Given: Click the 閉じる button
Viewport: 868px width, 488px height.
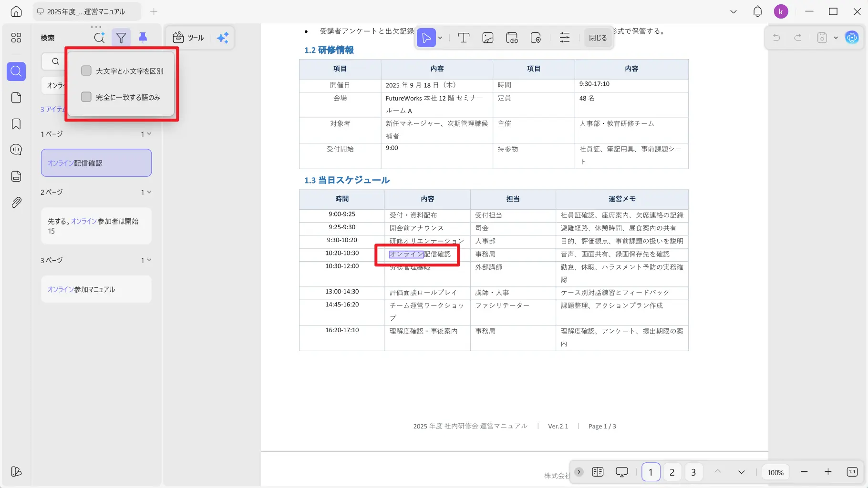Looking at the screenshot, I should pyautogui.click(x=598, y=38).
